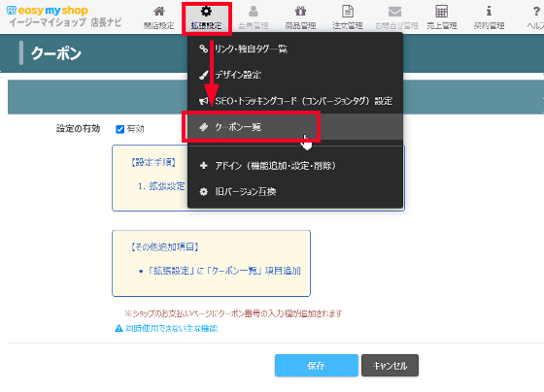The image size is (544, 392).
Task: Click the 1. 拡張設定 step text
Action: pos(161,186)
